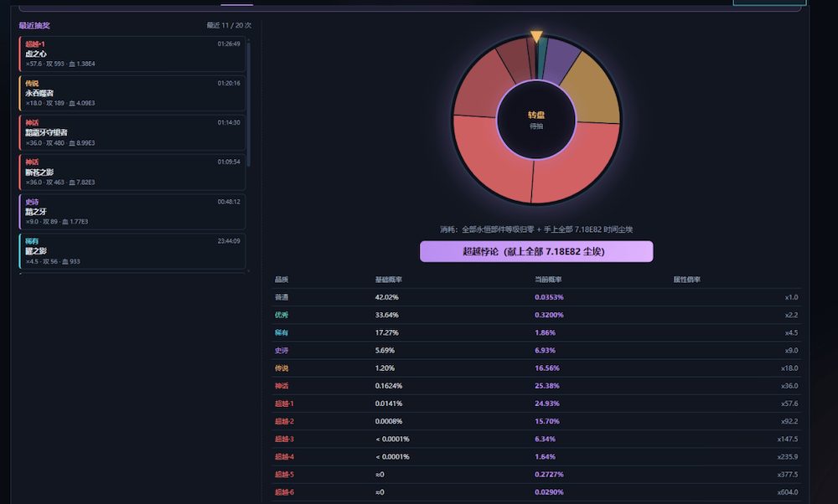Click the 超越-1 quality label in the table
The height and width of the screenshot is (504, 838).
[284, 404]
